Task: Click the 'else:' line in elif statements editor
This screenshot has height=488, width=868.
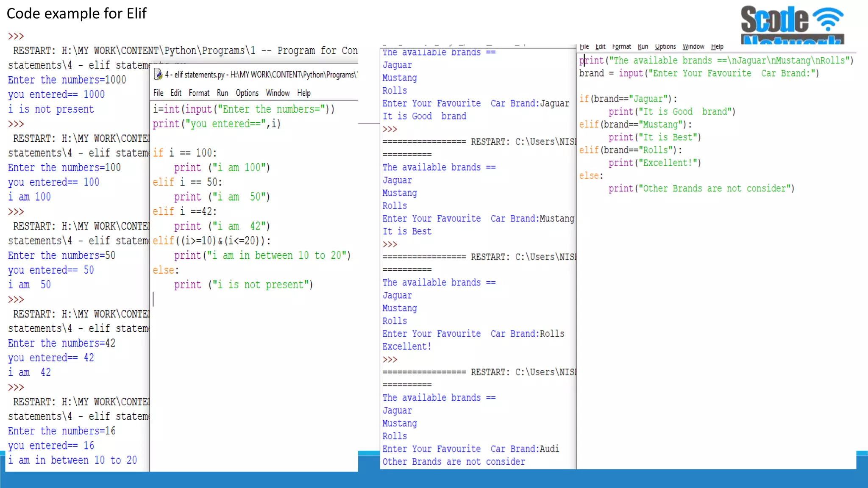Action: 166,270
